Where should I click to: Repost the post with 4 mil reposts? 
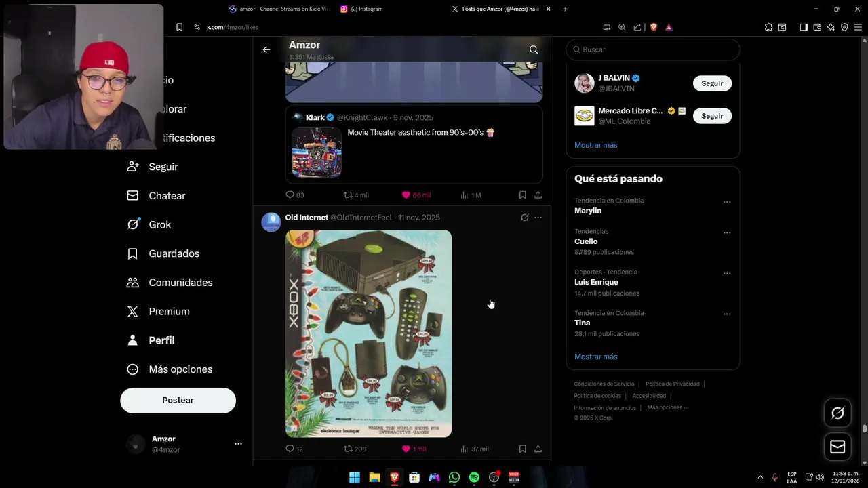pos(356,195)
